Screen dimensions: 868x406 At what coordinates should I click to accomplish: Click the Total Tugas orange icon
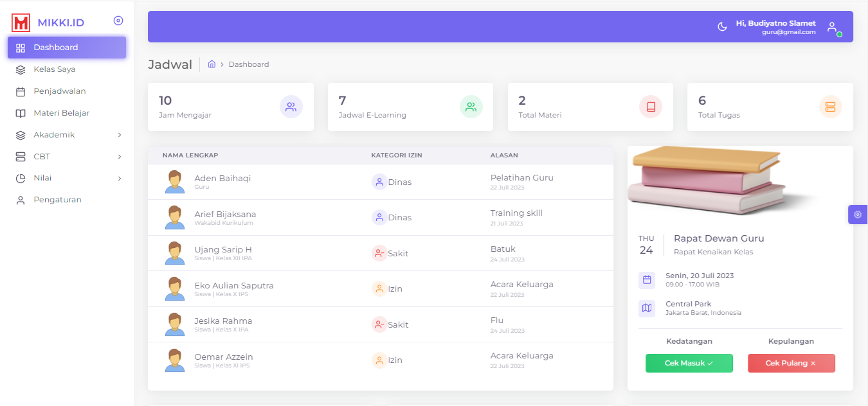tap(830, 107)
